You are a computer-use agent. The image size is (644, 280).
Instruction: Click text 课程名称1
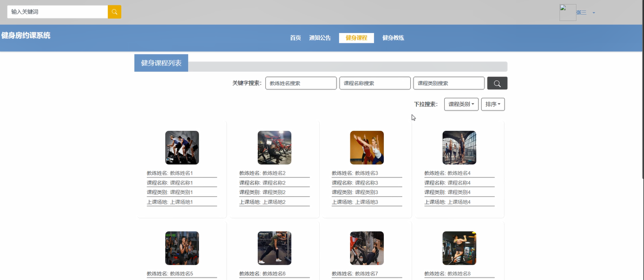click(181, 183)
